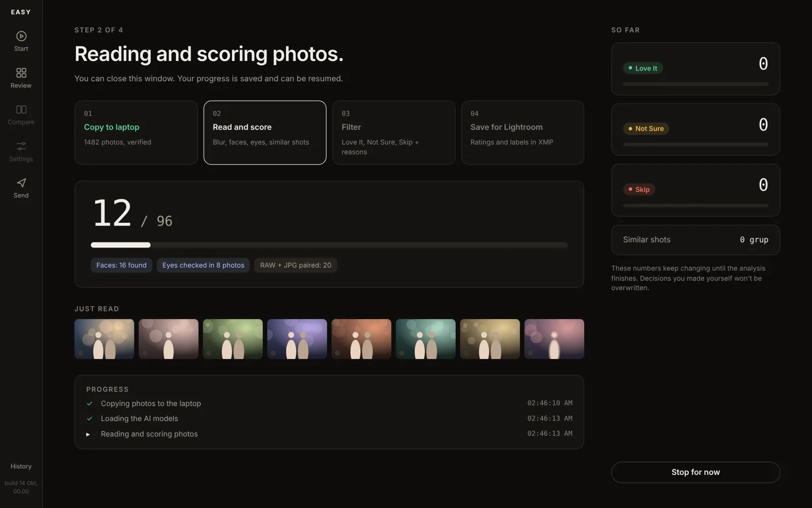Click the 02:46:10 AM timestamp
812x508 pixels.
(x=550, y=403)
